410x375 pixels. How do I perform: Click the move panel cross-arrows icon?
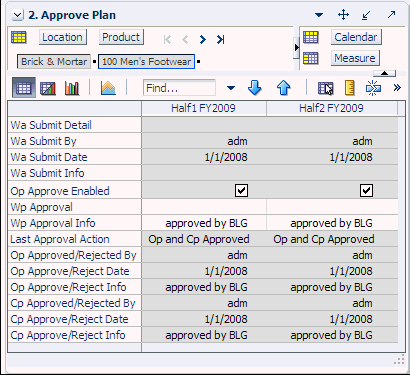tap(343, 15)
